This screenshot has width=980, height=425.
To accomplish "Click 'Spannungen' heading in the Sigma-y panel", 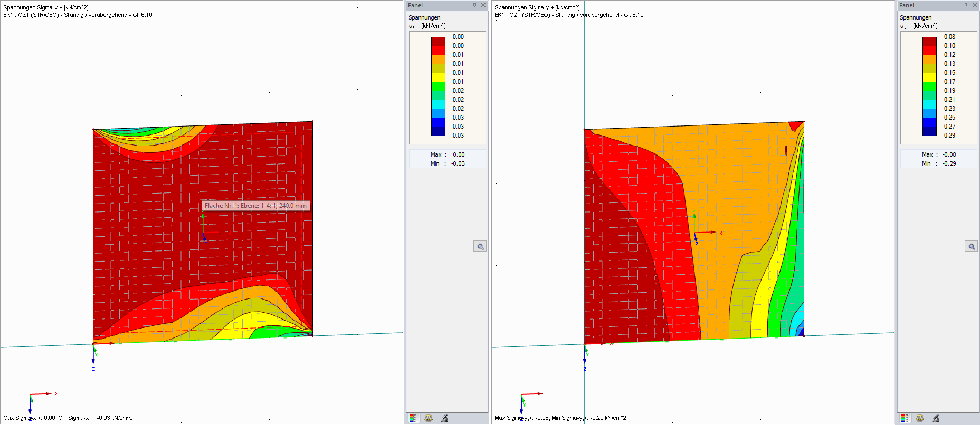I will 916,17.
